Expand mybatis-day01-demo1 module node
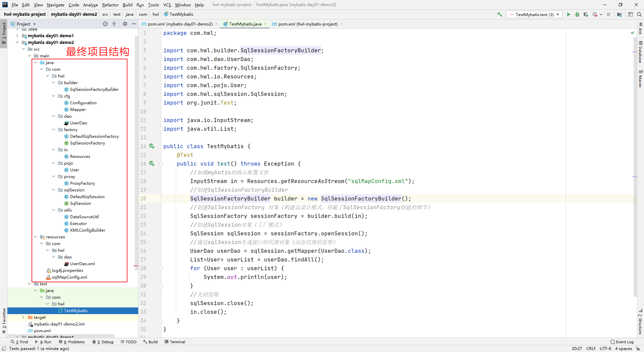 (x=17, y=36)
